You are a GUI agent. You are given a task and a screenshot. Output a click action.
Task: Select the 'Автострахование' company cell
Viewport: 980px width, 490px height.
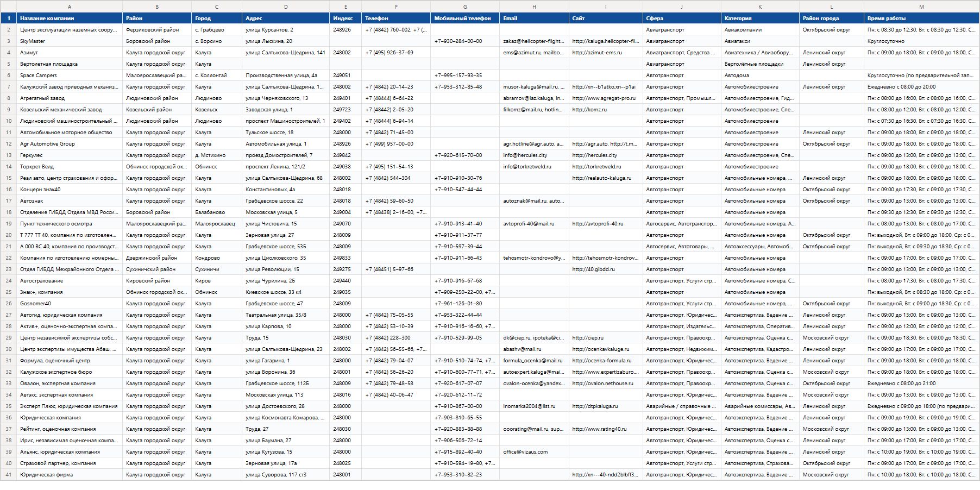[x=70, y=281]
